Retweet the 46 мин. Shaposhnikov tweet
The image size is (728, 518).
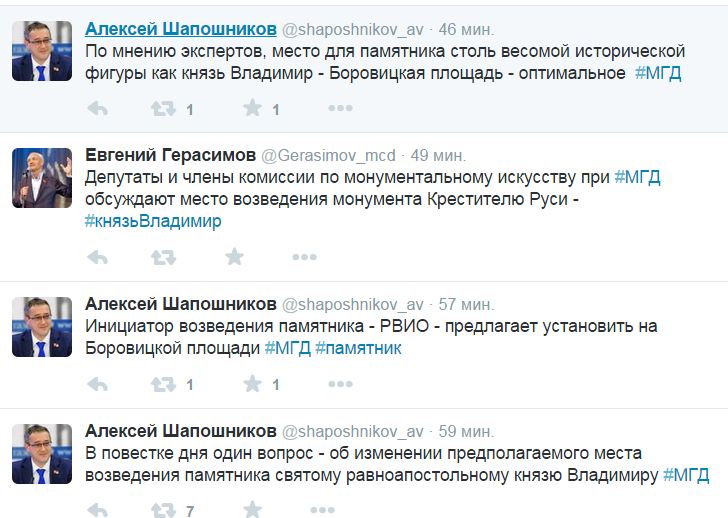coord(162,109)
